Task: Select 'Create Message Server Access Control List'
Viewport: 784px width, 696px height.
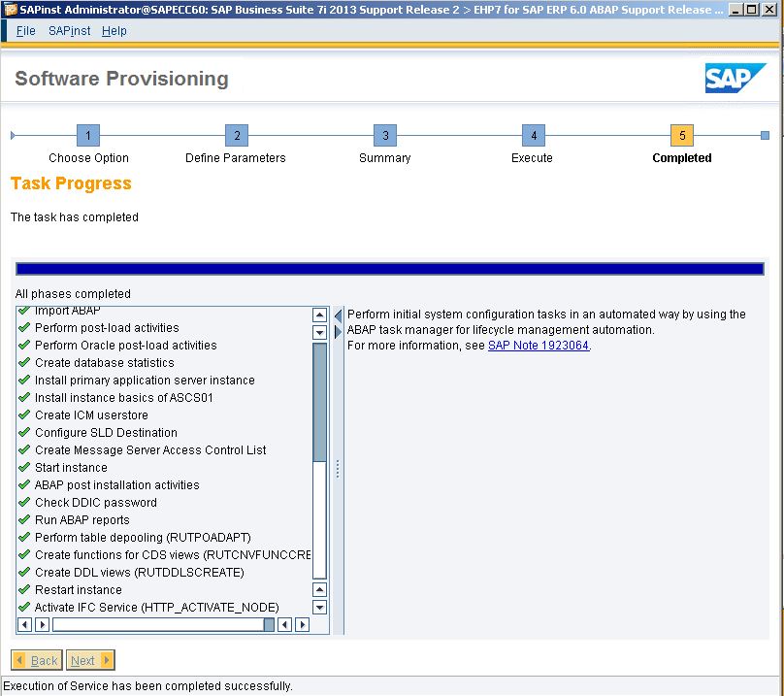Action: point(150,450)
